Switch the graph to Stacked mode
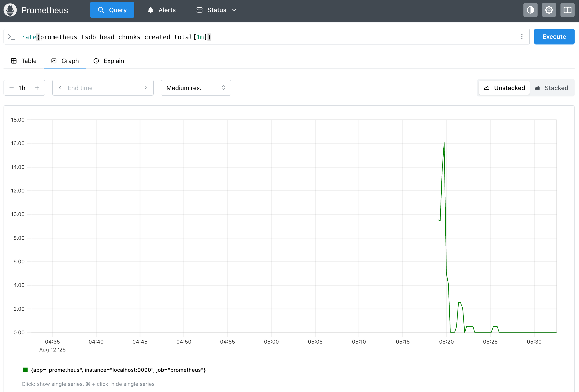This screenshot has height=392, width=579. point(551,88)
